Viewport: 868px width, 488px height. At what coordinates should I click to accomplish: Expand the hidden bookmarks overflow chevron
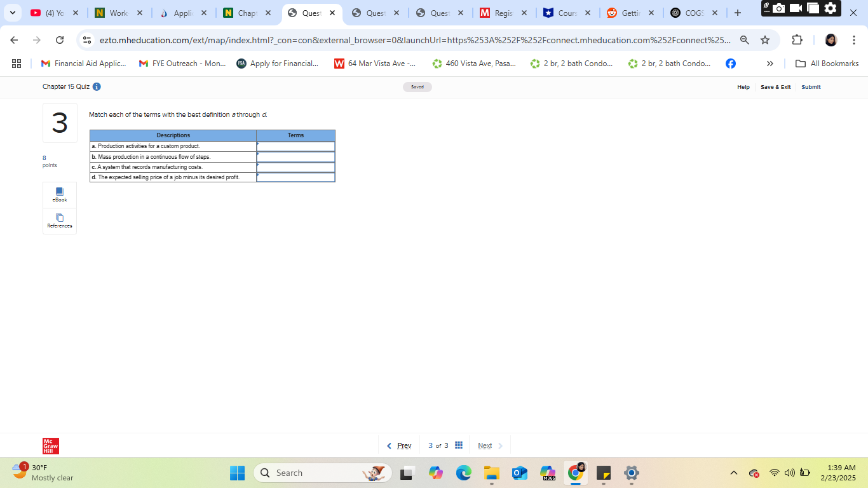tap(770, 64)
